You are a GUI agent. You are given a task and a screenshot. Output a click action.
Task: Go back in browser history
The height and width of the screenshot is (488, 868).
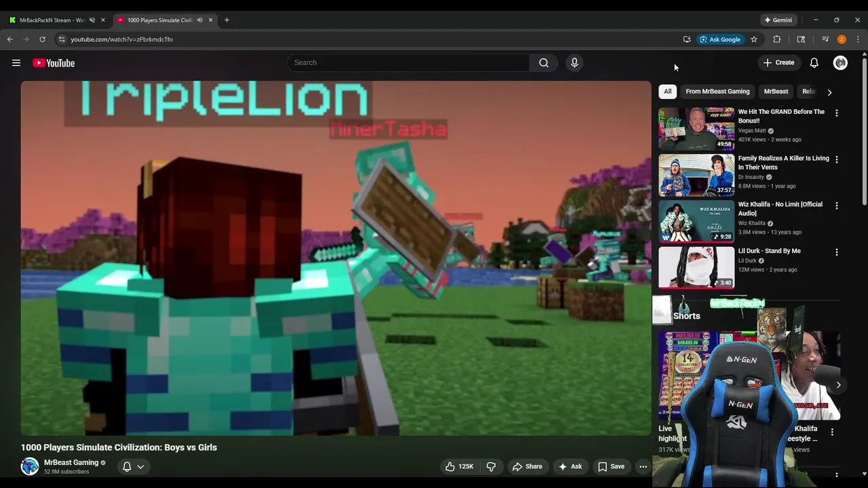(x=10, y=39)
